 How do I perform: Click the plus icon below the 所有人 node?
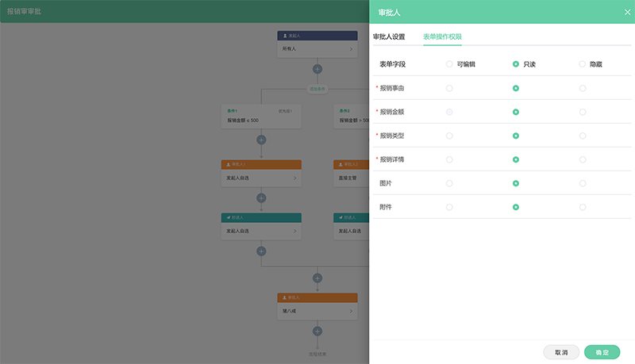(x=317, y=69)
